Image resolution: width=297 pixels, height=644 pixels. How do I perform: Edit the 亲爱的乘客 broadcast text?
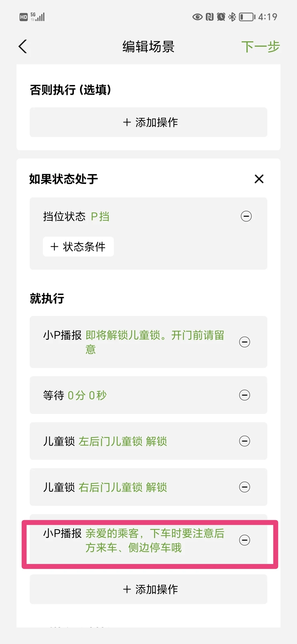click(155, 540)
